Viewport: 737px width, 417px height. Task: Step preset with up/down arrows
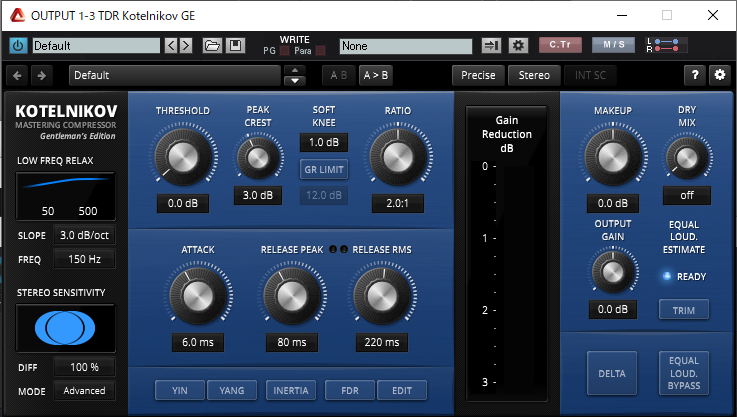click(295, 75)
